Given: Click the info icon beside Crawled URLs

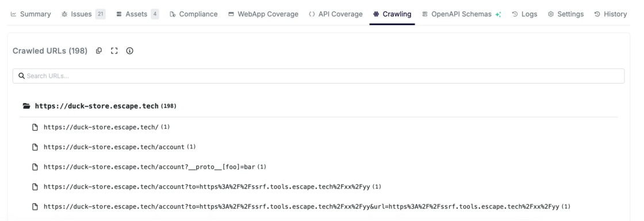Looking at the screenshot, I should [130, 51].
